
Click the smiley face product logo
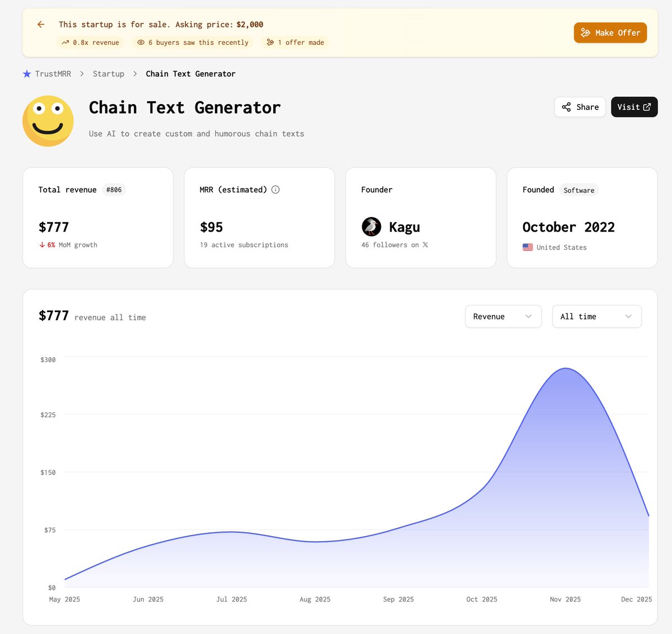pos(48,121)
